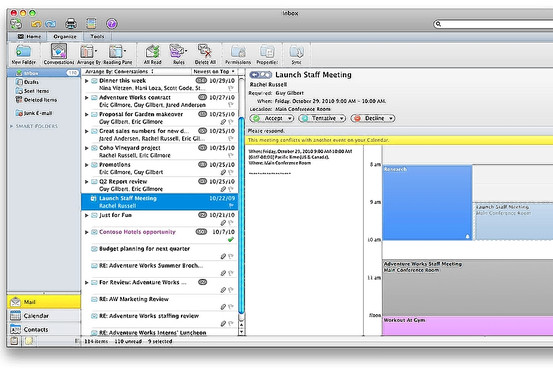Click the Print icon

[x=71, y=24]
